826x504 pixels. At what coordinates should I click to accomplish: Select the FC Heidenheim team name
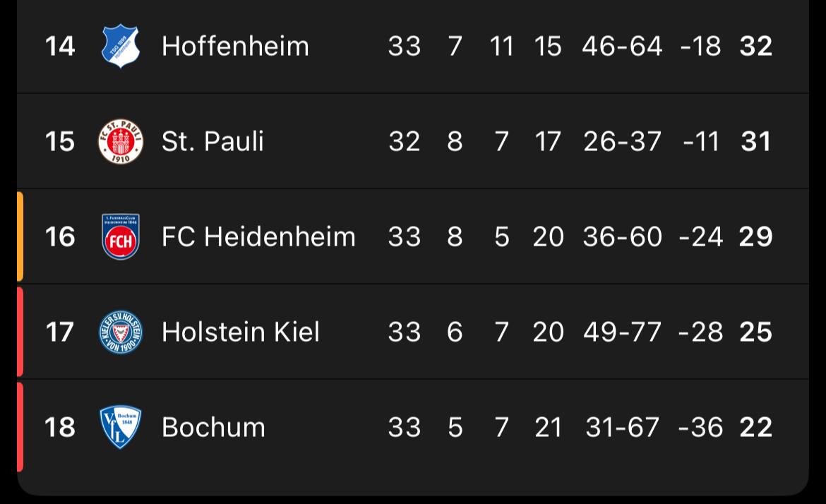pyautogui.click(x=258, y=236)
